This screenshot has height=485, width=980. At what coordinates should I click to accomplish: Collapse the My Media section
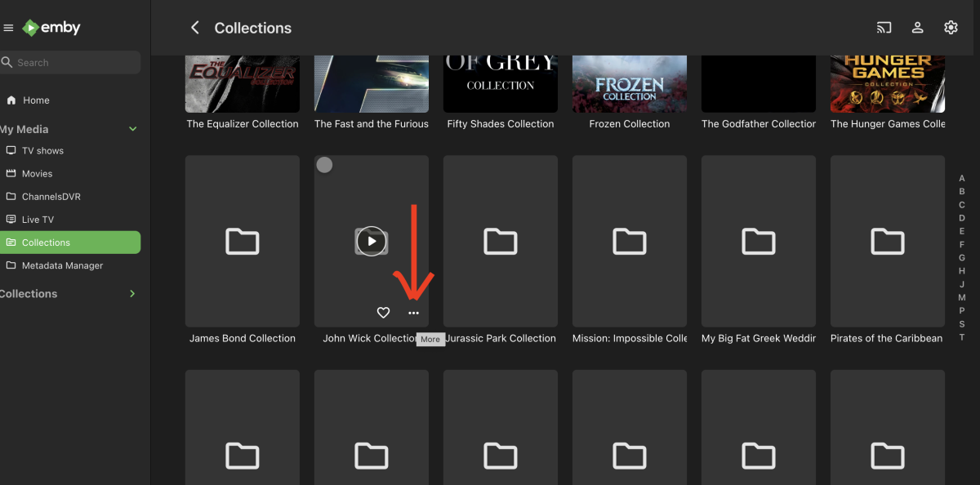pyautogui.click(x=132, y=128)
